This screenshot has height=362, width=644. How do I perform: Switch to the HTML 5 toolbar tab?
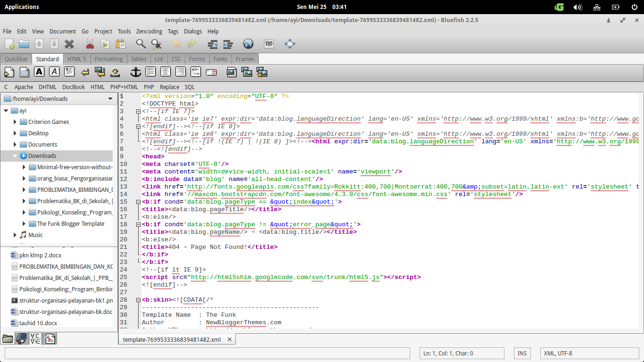pyautogui.click(x=76, y=59)
